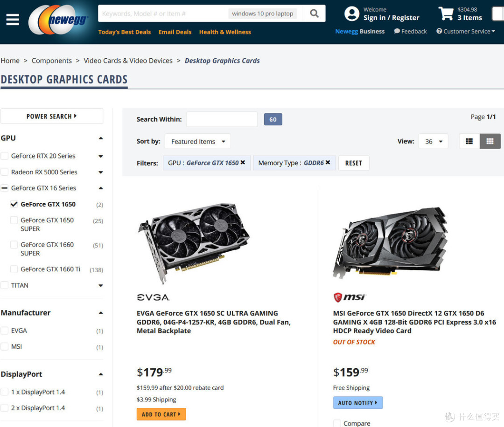Screen dimensions: 504x427
Task: Open Today's Best Deals
Action: point(125,32)
